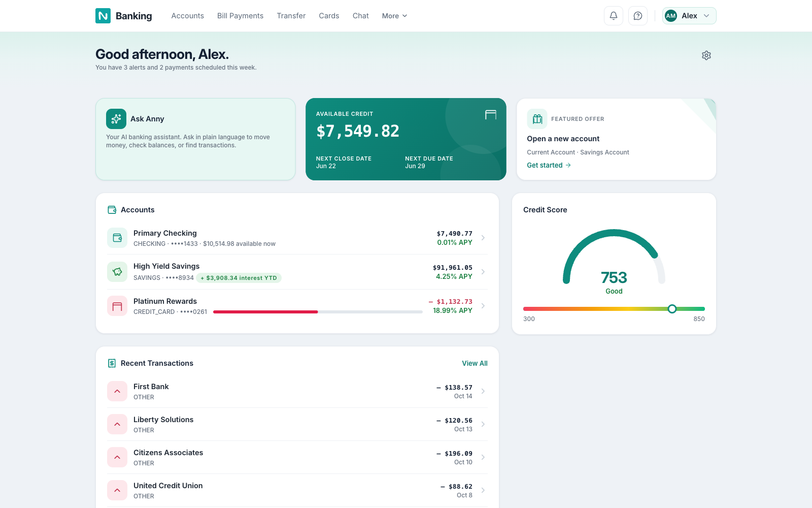The height and width of the screenshot is (508, 812).
Task: Open the Cards navigation item
Action: click(329, 16)
